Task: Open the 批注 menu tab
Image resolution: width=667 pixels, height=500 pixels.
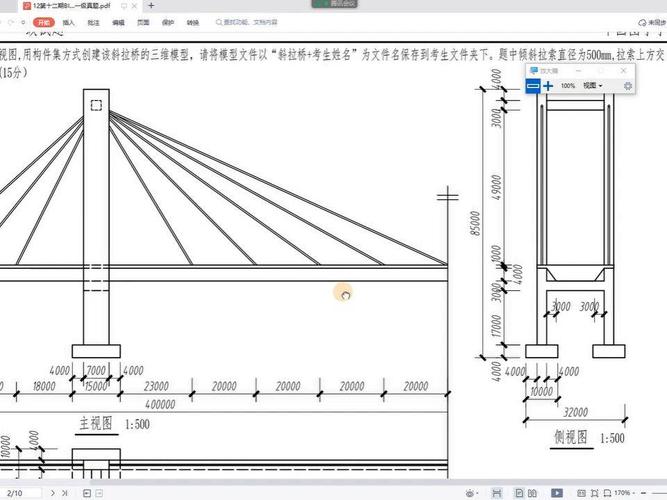Action: click(x=93, y=21)
